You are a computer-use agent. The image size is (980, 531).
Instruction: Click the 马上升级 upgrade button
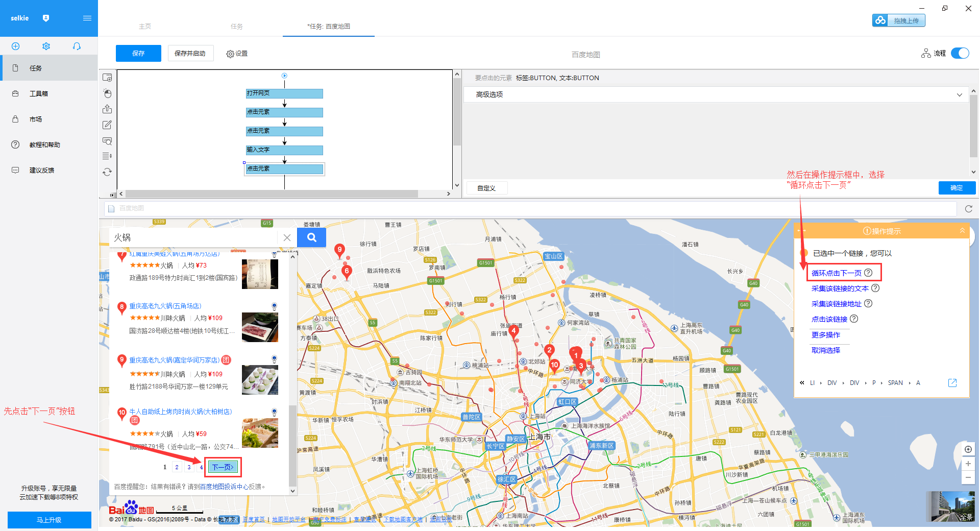point(49,520)
